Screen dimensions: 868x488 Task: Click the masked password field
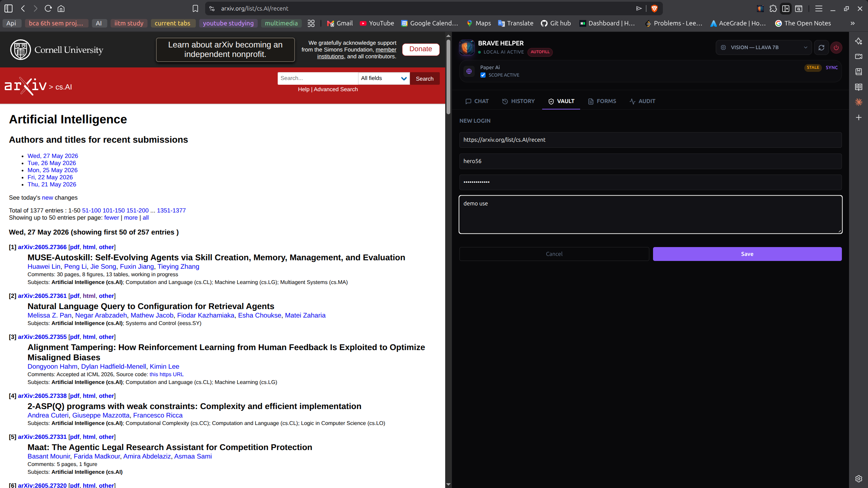650,182
